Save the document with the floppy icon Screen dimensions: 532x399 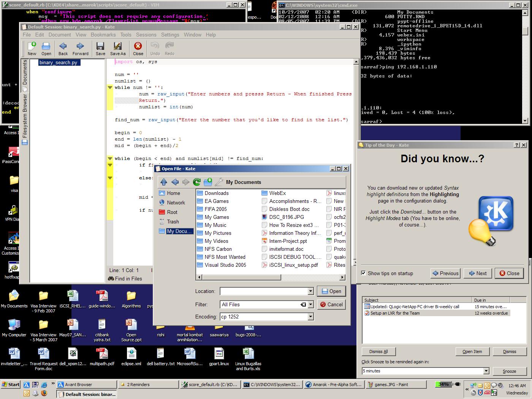(x=100, y=48)
